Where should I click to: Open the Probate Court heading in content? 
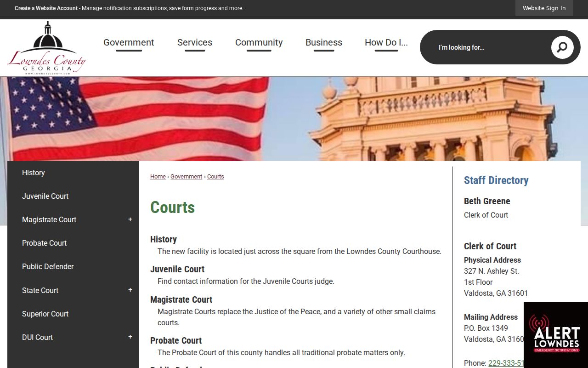pyautogui.click(x=176, y=340)
